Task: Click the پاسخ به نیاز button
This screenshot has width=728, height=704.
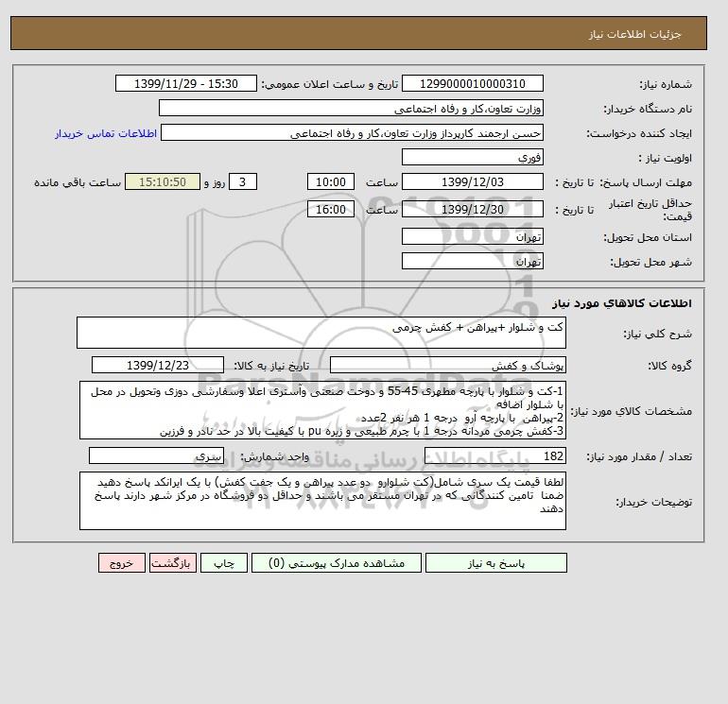Action: [495, 563]
